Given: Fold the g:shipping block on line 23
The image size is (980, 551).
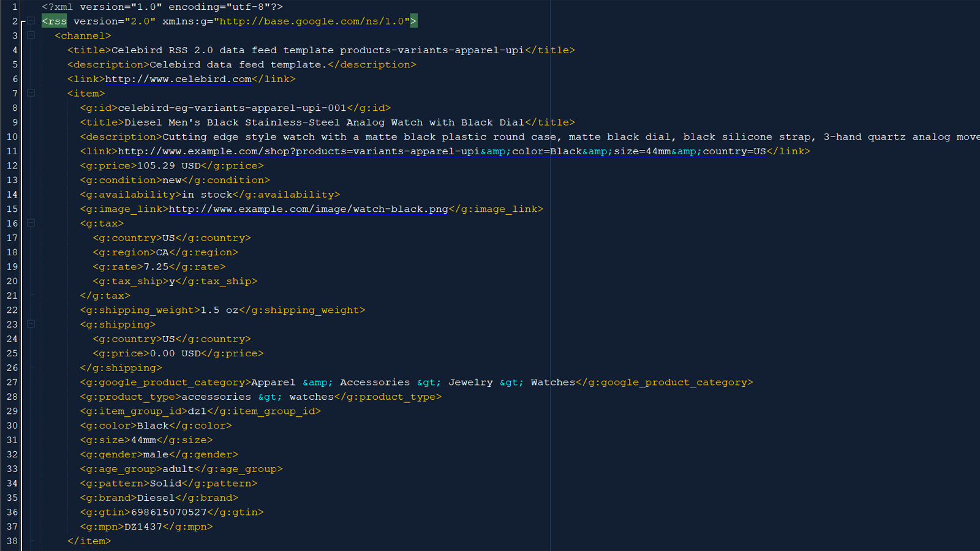Looking at the screenshot, I should coord(31,324).
